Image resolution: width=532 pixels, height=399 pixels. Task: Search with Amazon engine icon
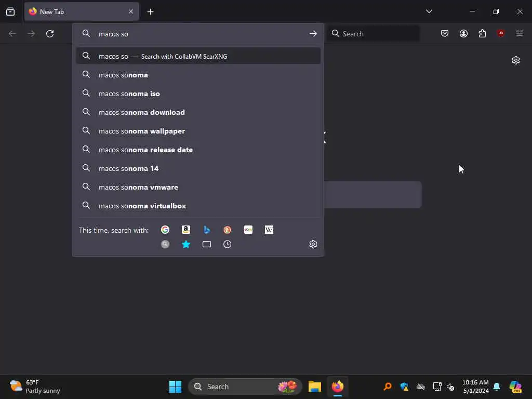coord(186,230)
